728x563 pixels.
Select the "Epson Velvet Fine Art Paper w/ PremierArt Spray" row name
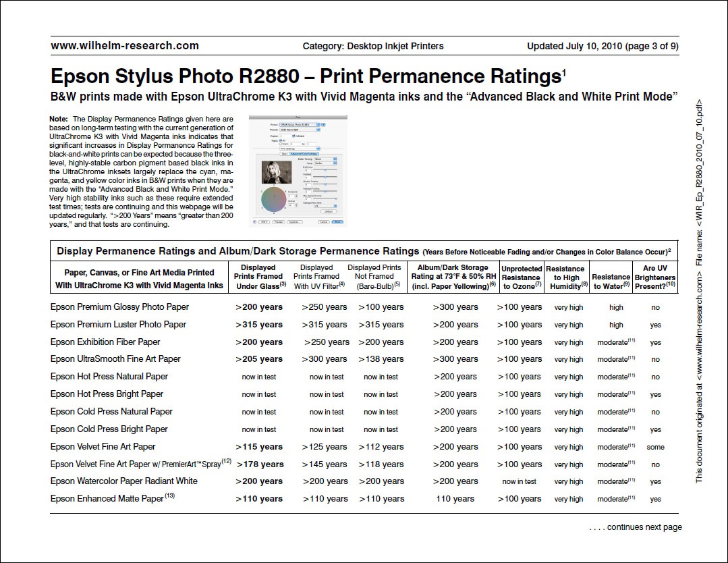click(141, 464)
